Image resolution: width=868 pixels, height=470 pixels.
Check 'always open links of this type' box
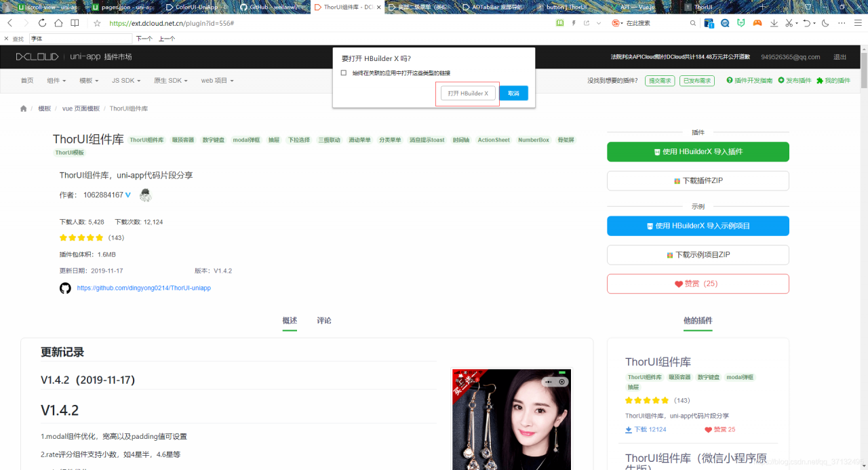click(344, 73)
